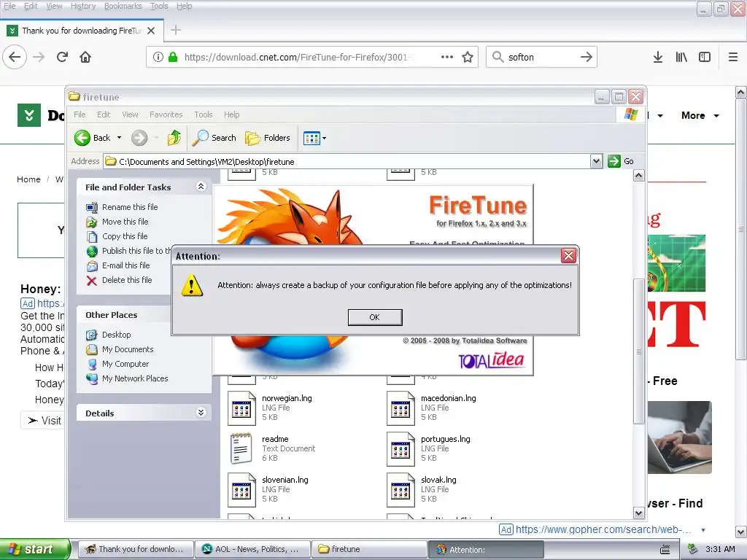Open the Firefox library icon

click(681, 57)
